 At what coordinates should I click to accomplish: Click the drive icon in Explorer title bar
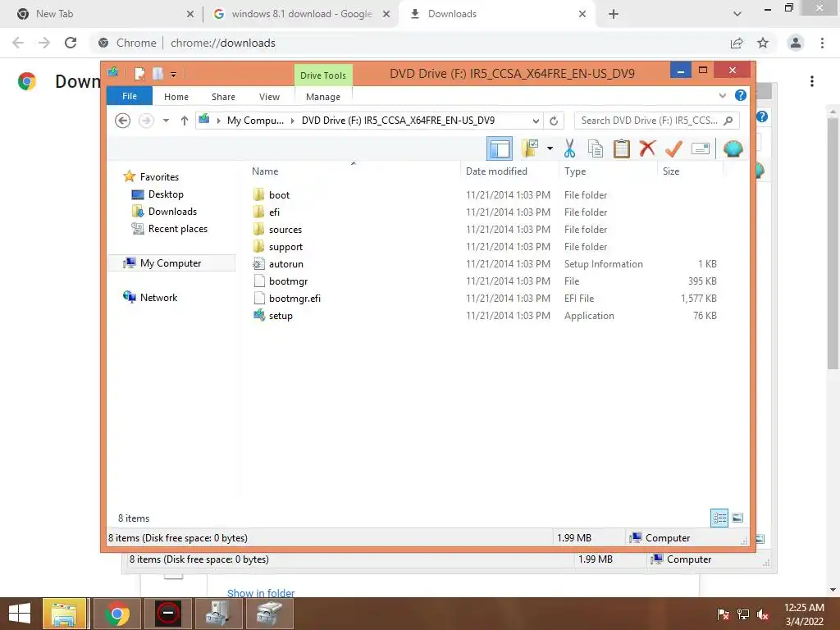point(113,72)
